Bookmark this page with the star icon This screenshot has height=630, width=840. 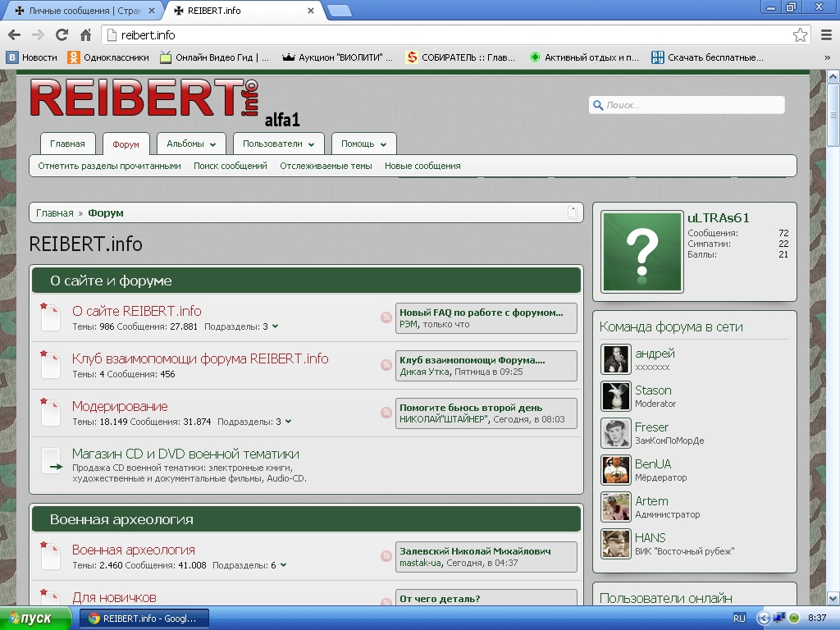(800, 34)
